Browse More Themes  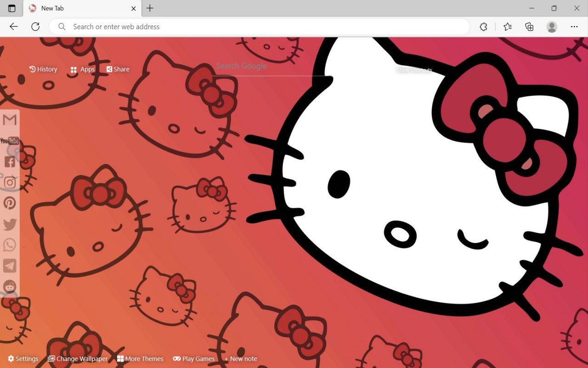(140, 359)
